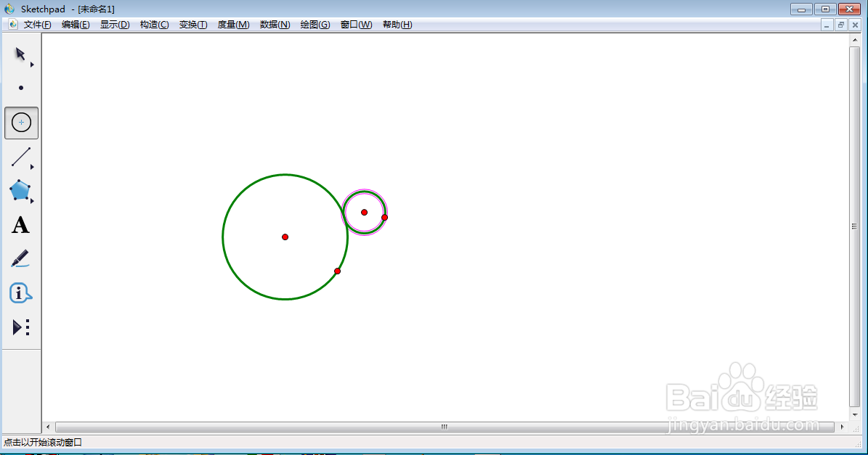Click the small circle's center point

pyautogui.click(x=364, y=213)
